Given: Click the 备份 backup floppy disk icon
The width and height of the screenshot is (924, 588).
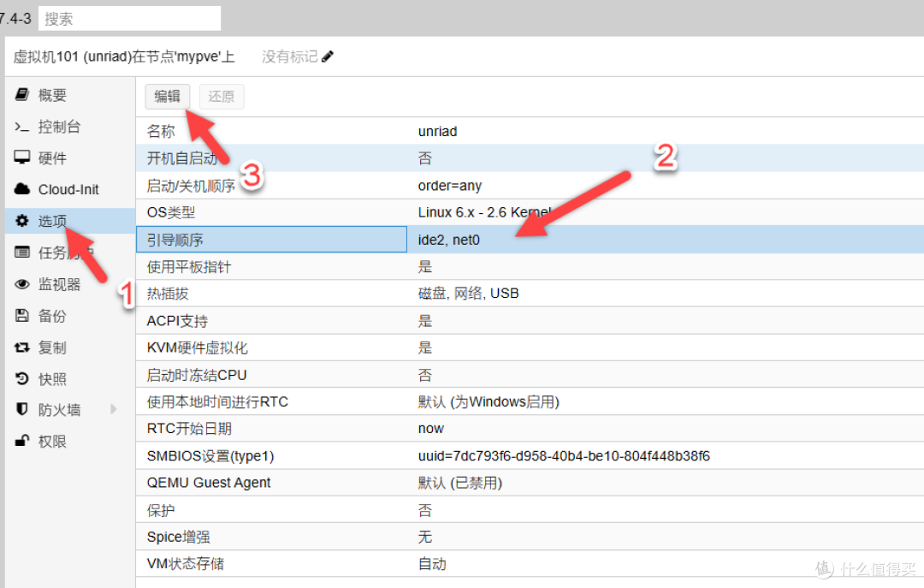Looking at the screenshot, I should 21,315.
